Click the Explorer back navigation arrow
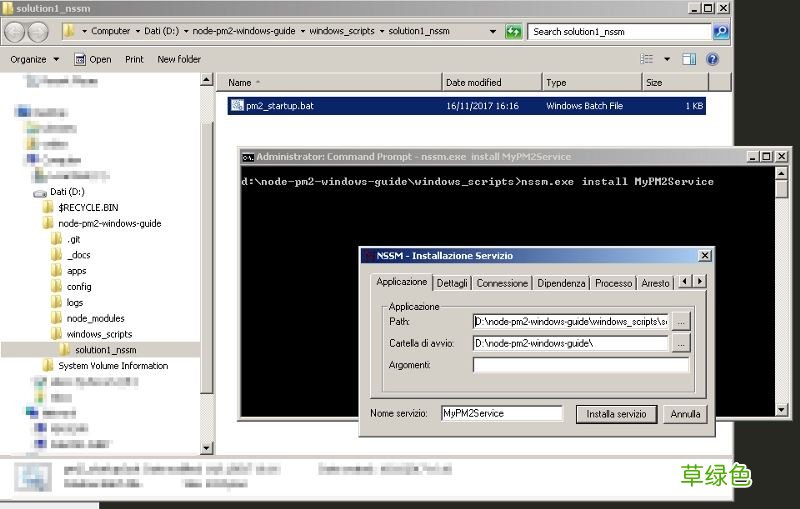800x509 pixels. click(15, 32)
